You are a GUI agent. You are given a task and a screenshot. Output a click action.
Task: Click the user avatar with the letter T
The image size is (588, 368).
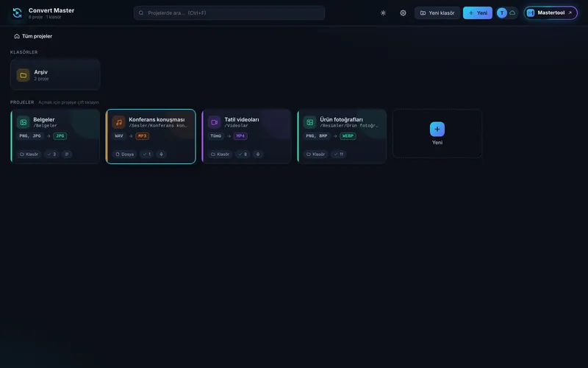(502, 13)
